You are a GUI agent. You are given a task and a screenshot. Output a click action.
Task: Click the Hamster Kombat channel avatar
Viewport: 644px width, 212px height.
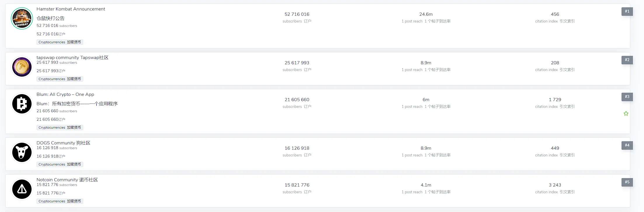(22, 18)
